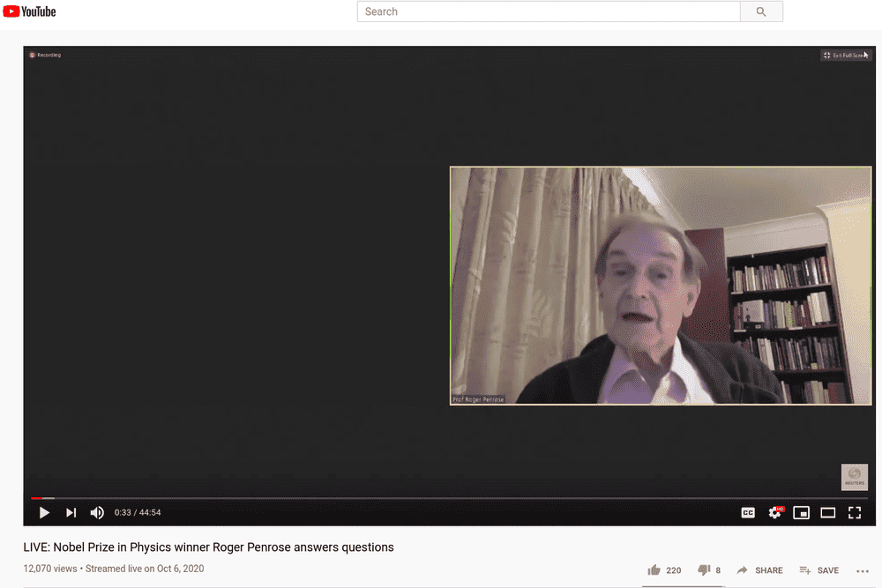Open the video settings gear
Viewport: 882px width, 588px height.
click(775, 513)
